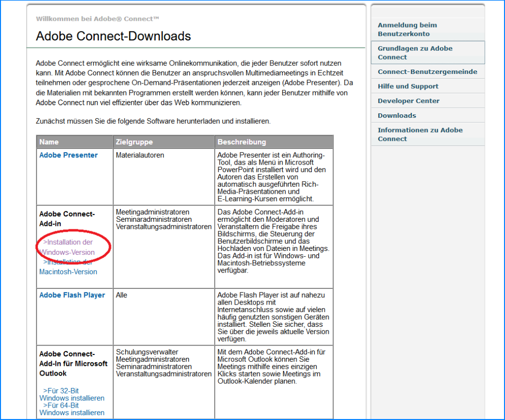Install Outlook add-in for 64-Bit Windows
The image size is (505, 420).
pyautogui.click(x=72, y=409)
